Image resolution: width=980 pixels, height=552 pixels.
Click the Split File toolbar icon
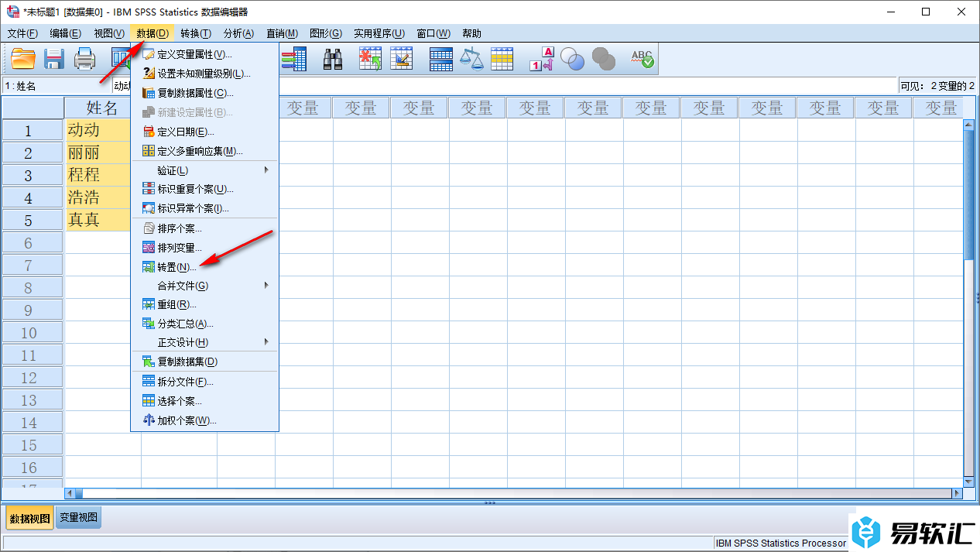[x=440, y=59]
